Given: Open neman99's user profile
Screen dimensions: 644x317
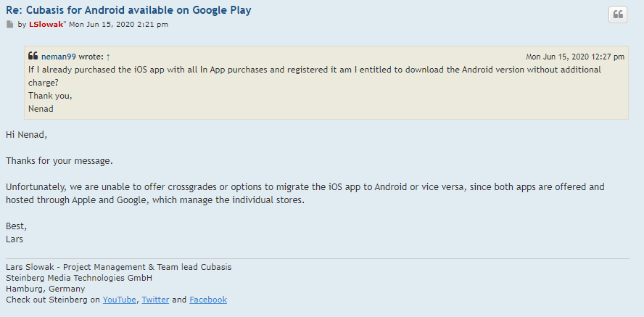Looking at the screenshot, I should click(59, 57).
